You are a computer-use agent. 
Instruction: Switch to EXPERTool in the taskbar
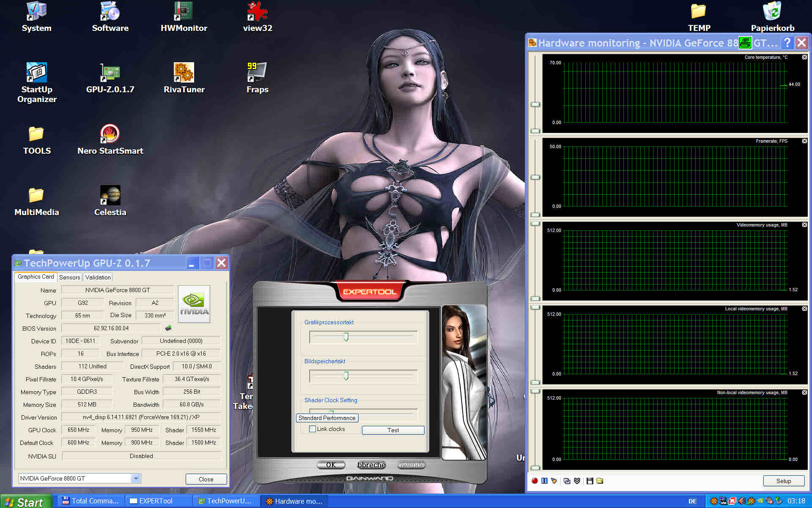point(159,501)
